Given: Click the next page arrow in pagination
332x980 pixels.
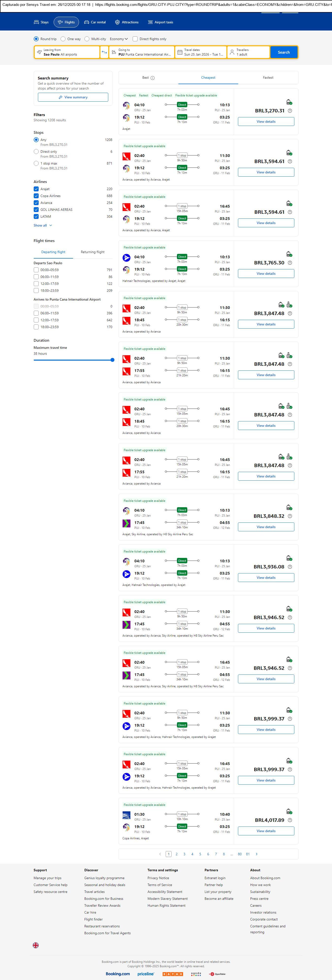Looking at the screenshot, I should [257, 854].
